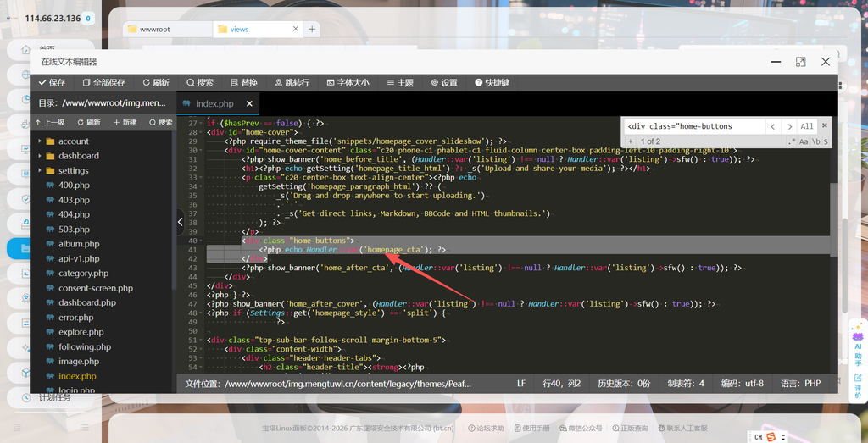The height and width of the screenshot is (443, 868).
Task: Refresh file tree with sidebar 刷新
Action: tap(88, 122)
